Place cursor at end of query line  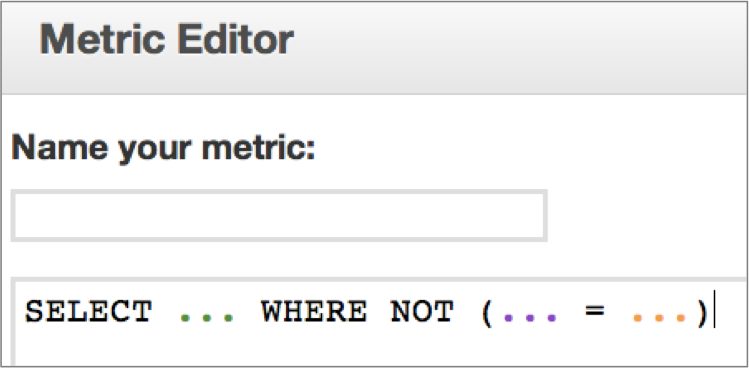point(714,312)
